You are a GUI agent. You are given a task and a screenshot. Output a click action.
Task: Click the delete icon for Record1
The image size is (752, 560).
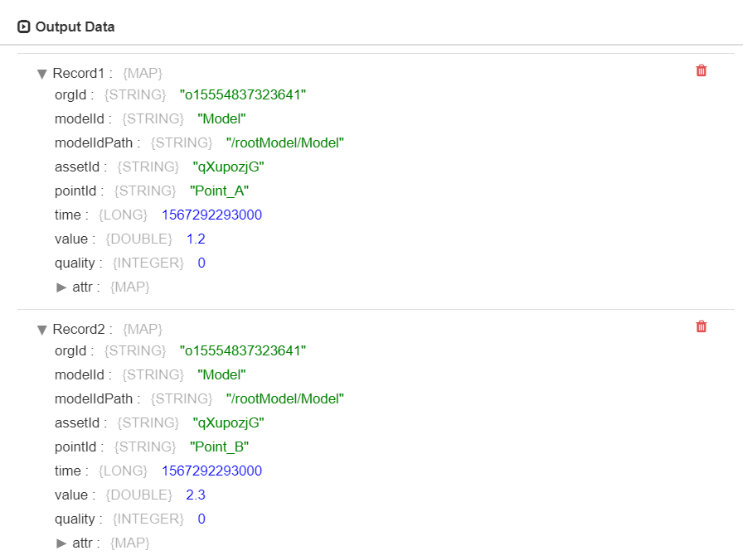[x=701, y=70]
